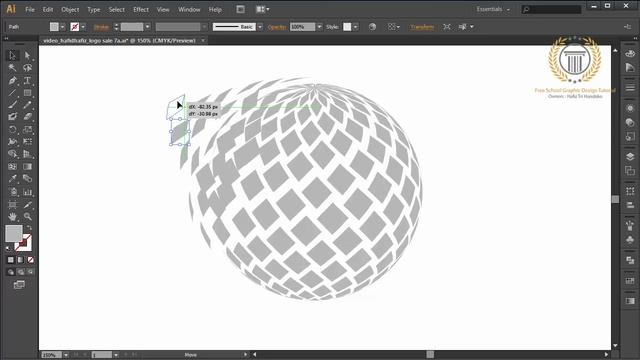Image resolution: width=640 pixels, height=360 pixels.
Task: Select the Perspective Grid tool
Action: 27,154
